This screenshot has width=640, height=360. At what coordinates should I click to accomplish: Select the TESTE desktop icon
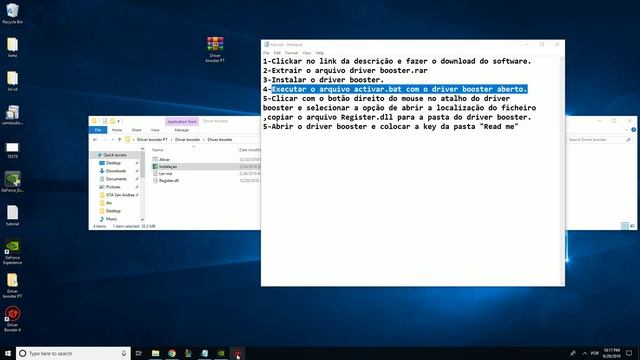pos(12,150)
